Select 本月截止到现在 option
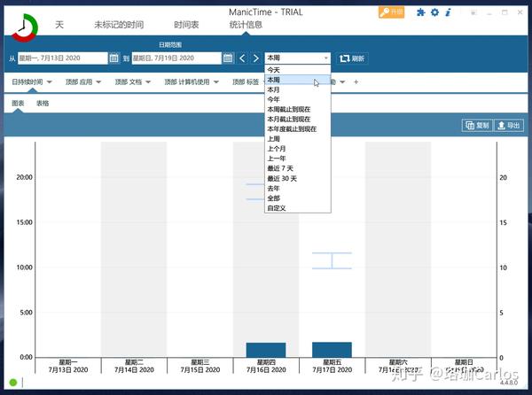 click(298, 120)
